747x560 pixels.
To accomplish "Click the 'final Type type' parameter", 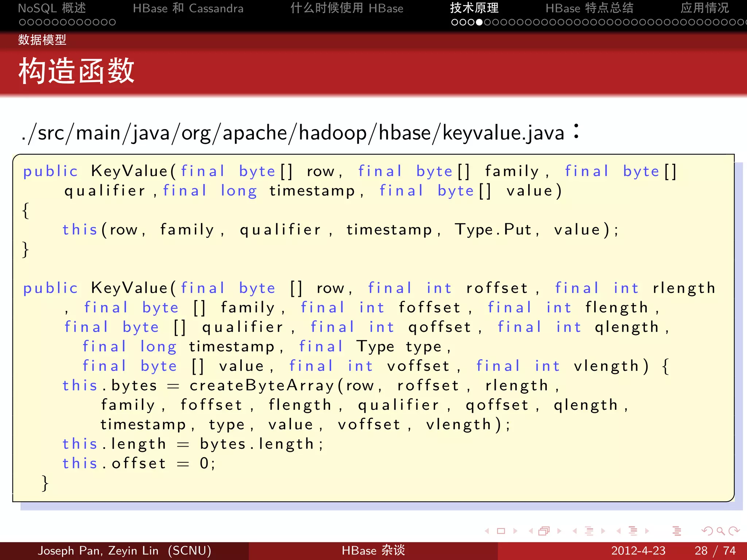I will point(371,347).
